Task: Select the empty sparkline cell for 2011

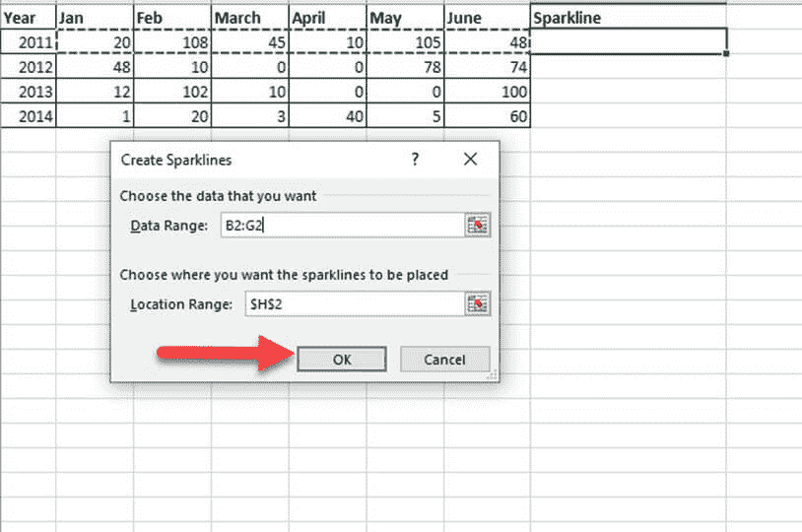Action: 628,41
